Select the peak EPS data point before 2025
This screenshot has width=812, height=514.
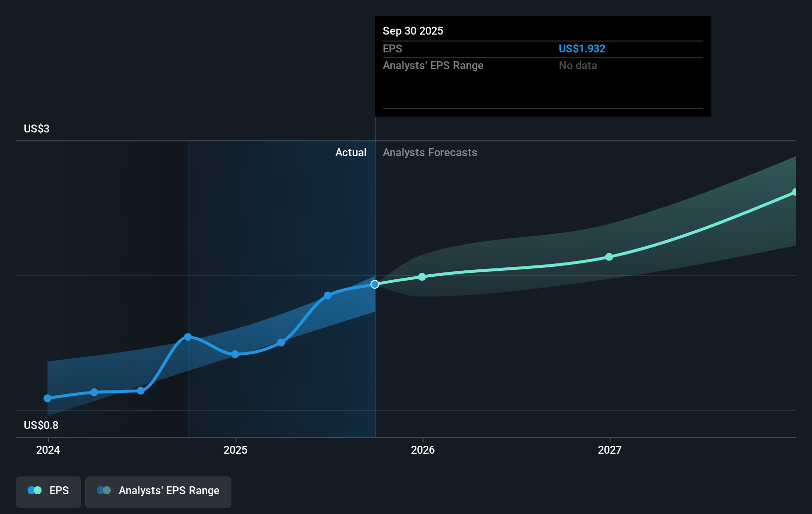click(188, 337)
